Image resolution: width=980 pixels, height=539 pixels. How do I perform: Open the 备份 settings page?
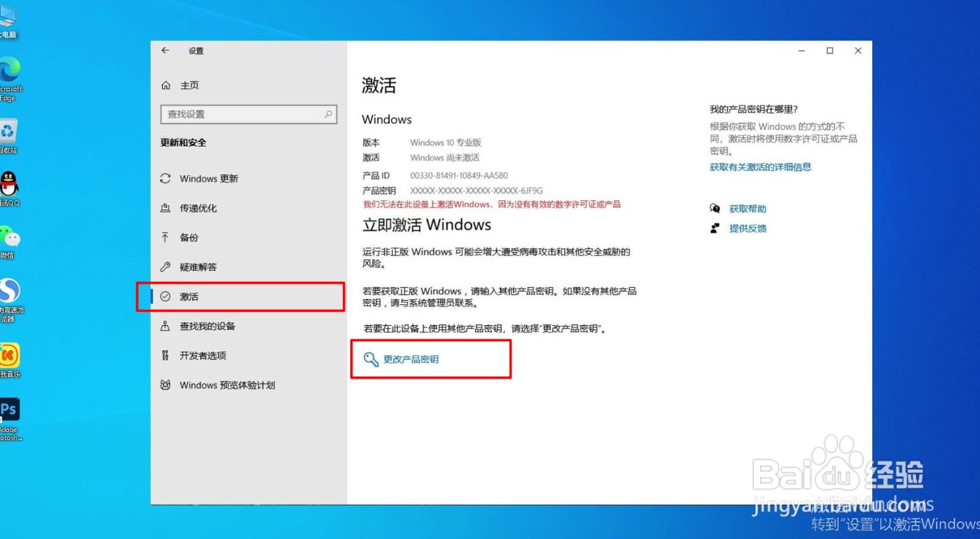[189, 238]
